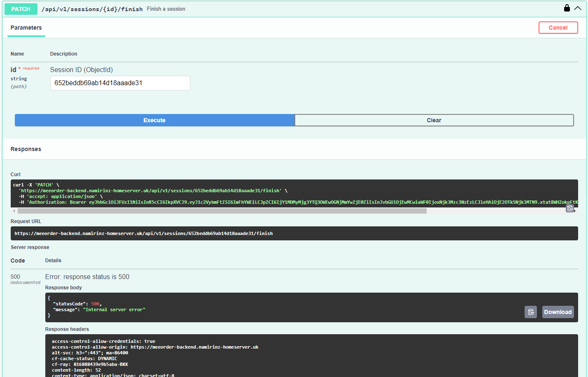This screenshot has height=377, width=588.
Task: Select the Request URL text block
Action: coord(143,233)
